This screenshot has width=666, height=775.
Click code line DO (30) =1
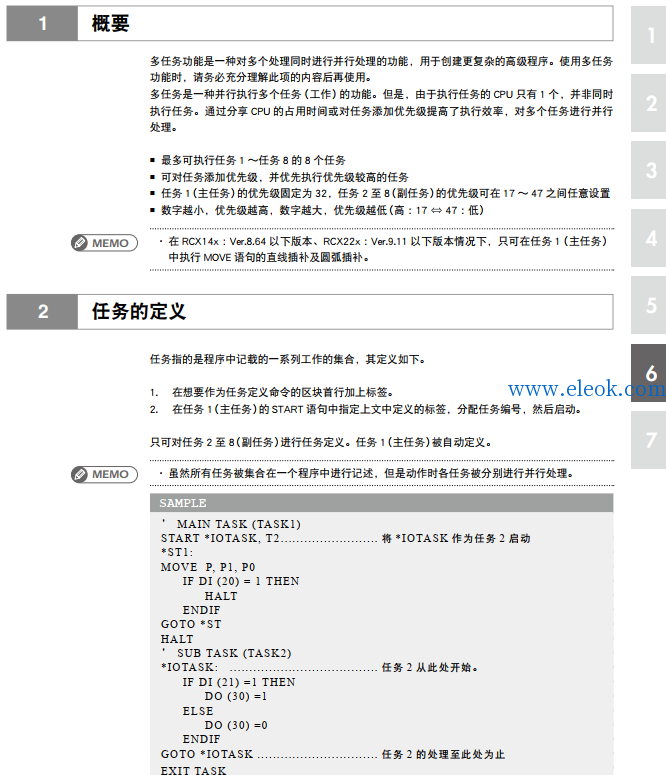pos(236,696)
